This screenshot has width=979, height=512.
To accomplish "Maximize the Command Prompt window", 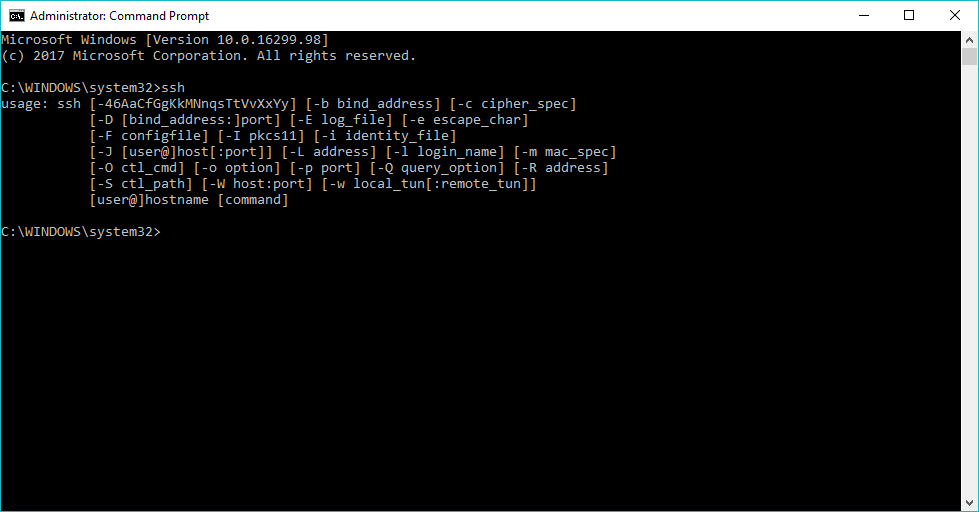I will coord(909,16).
